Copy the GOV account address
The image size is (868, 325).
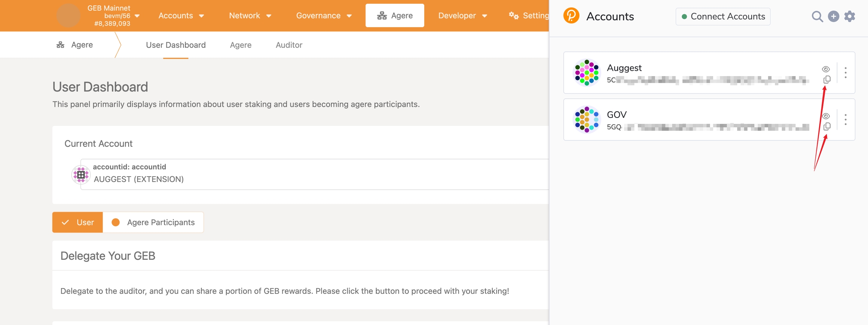[827, 127]
